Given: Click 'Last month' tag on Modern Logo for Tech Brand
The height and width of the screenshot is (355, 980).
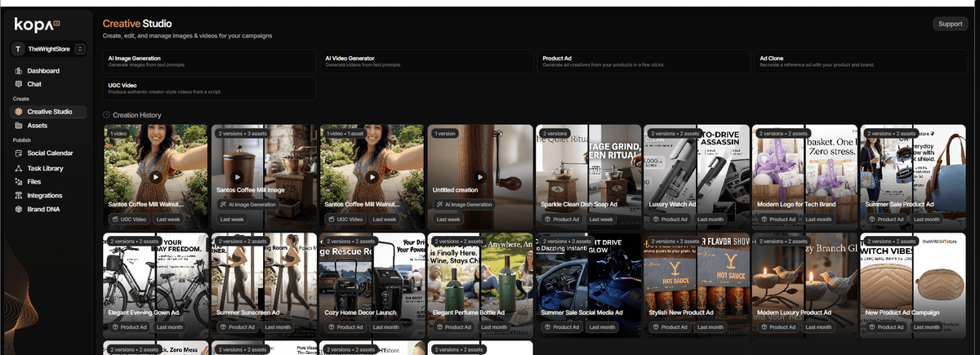Looking at the screenshot, I should point(818,220).
